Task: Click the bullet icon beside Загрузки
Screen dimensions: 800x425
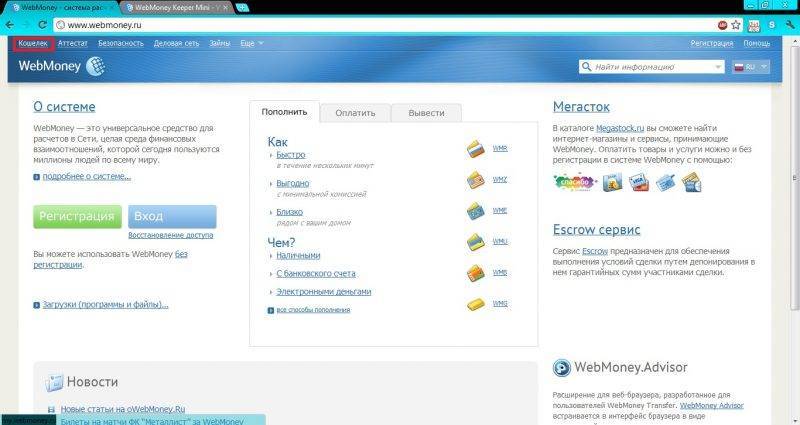Action: coord(36,305)
